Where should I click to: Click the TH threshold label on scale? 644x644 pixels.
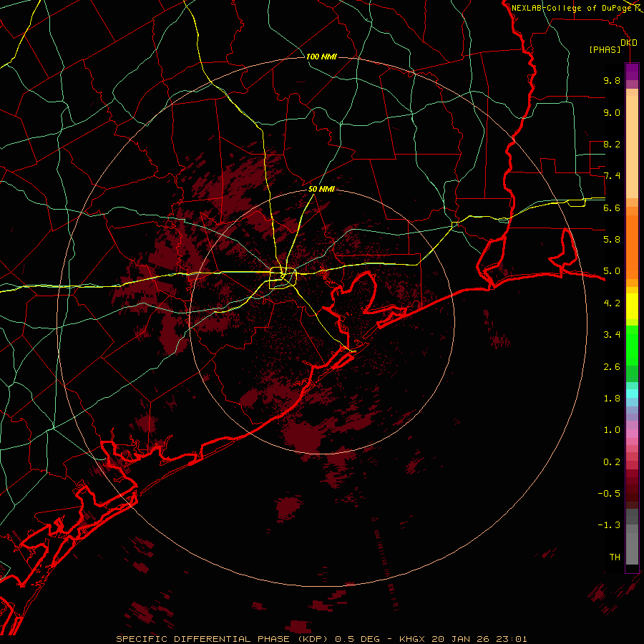615,557
